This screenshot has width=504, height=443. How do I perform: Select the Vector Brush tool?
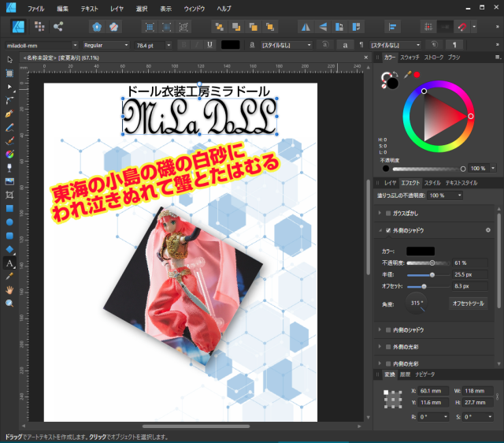9,141
